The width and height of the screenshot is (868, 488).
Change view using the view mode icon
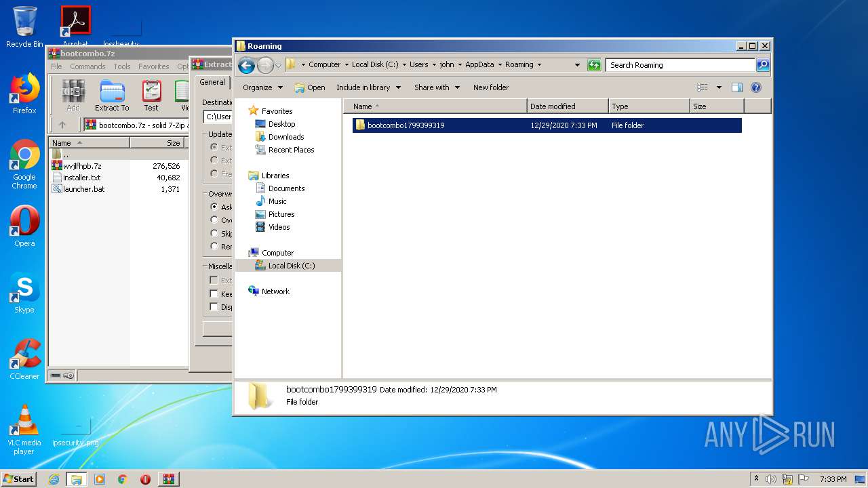tap(703, 87)
